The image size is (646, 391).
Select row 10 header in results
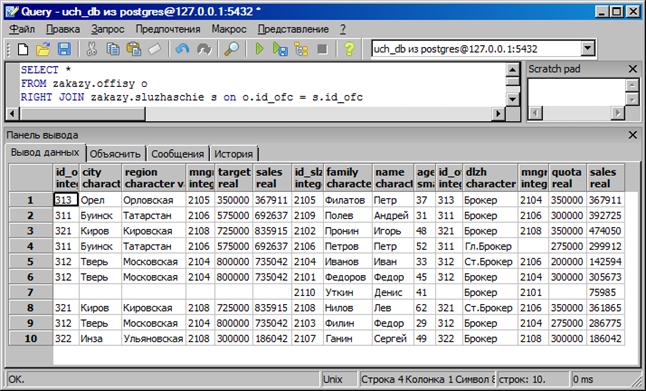pyautogui.click(x=30, y=339)
